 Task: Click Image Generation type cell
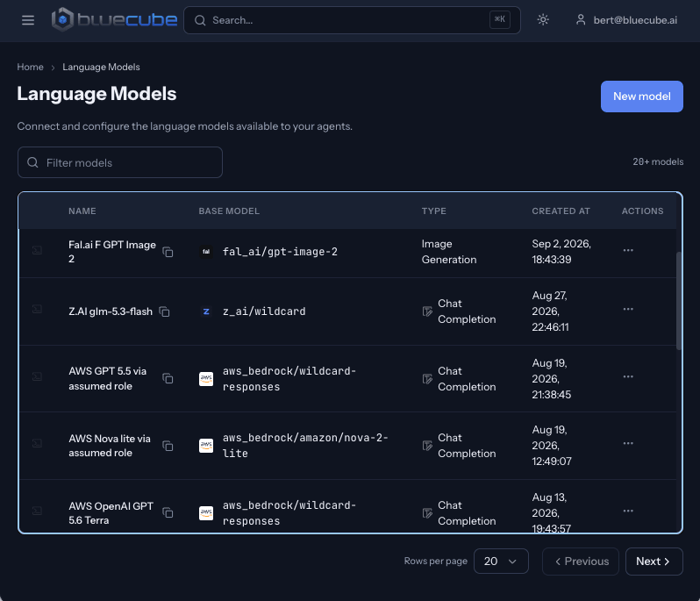tap(449, 252)
